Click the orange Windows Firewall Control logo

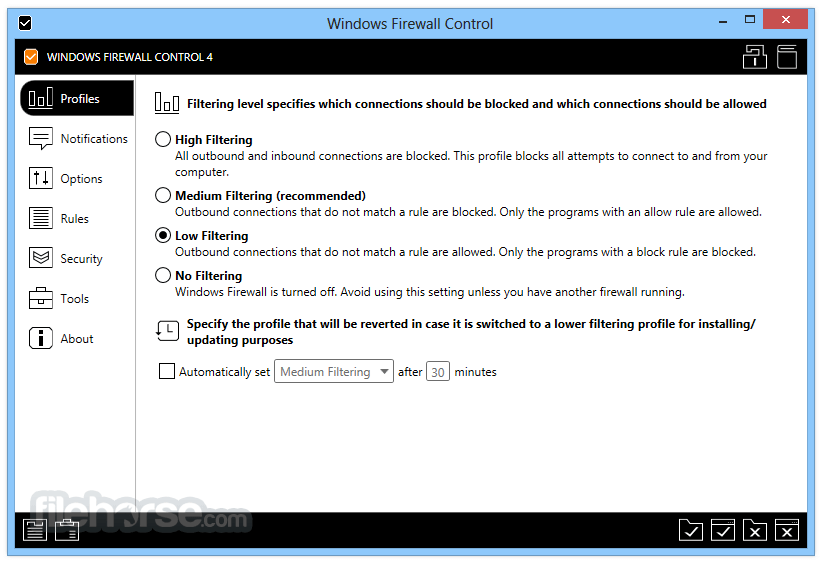click(31, 57)
